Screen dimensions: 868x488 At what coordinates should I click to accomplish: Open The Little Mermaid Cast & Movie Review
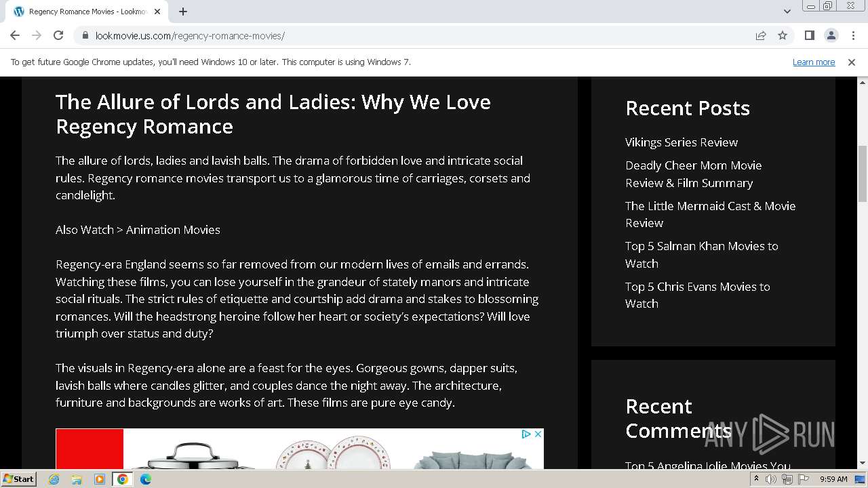[711, 214]
